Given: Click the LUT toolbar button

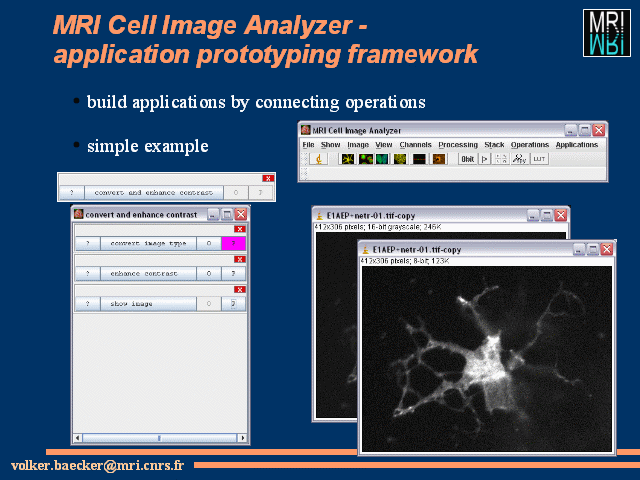Looking at the screenshot, I should point(539,159).
